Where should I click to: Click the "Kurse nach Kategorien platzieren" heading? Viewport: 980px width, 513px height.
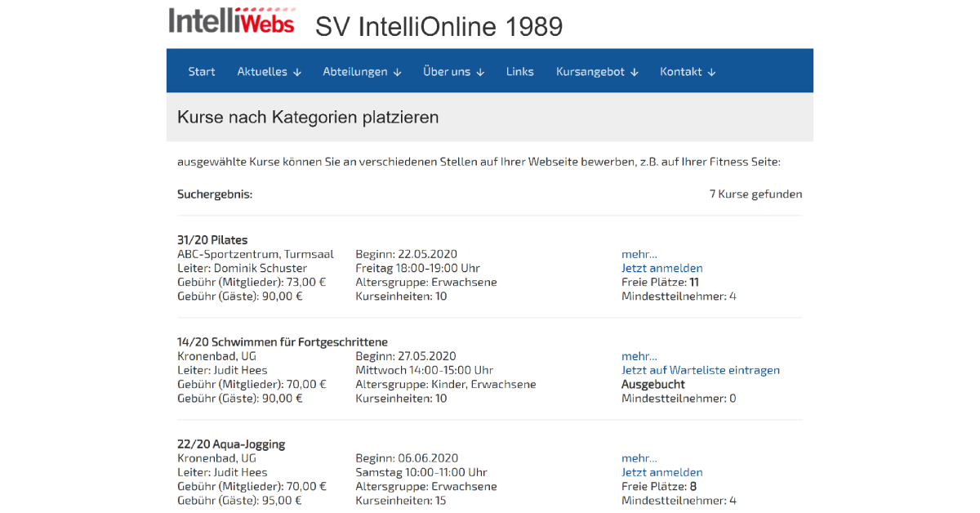coord(309,117)
